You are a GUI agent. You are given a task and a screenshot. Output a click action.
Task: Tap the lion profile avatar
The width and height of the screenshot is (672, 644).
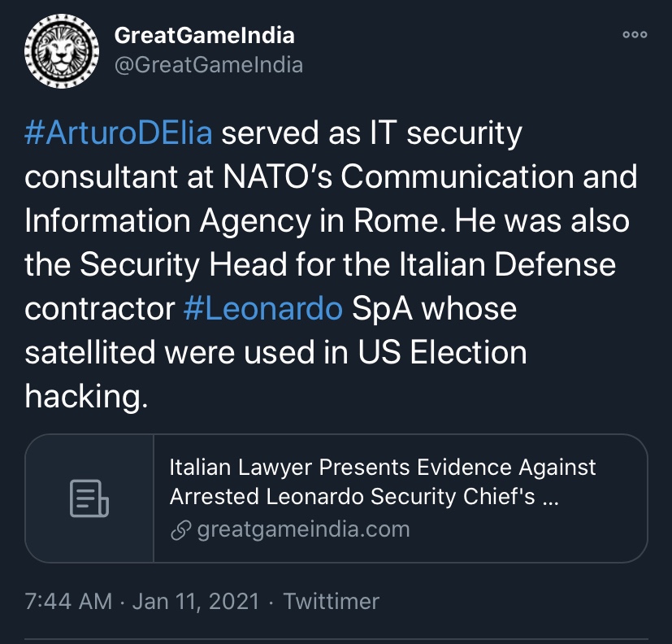(62, 51)
